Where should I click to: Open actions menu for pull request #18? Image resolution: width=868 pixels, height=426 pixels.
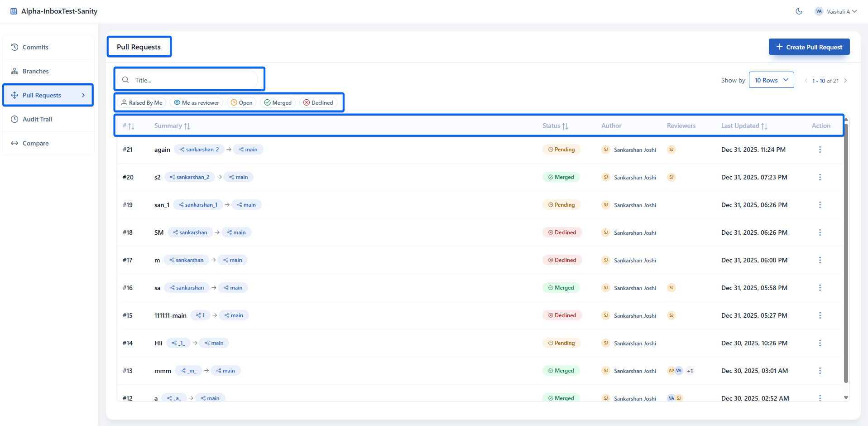tap(820, 232)
